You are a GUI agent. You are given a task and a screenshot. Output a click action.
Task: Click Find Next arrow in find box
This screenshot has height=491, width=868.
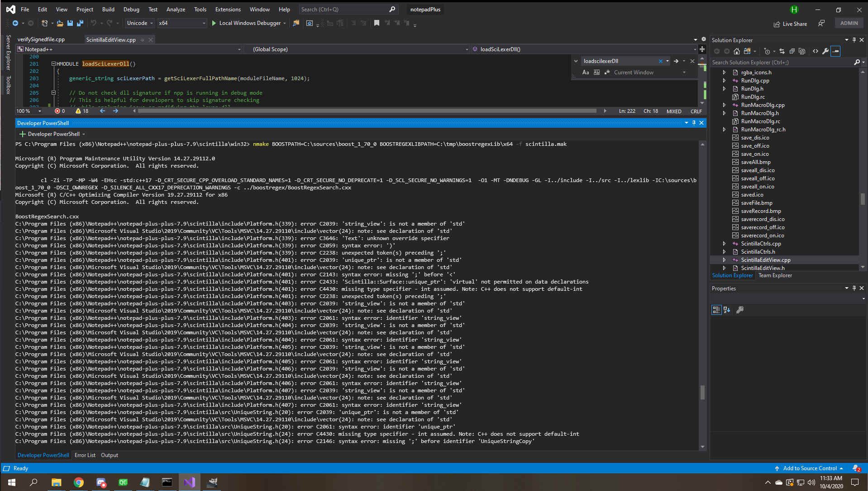[676, 61]
